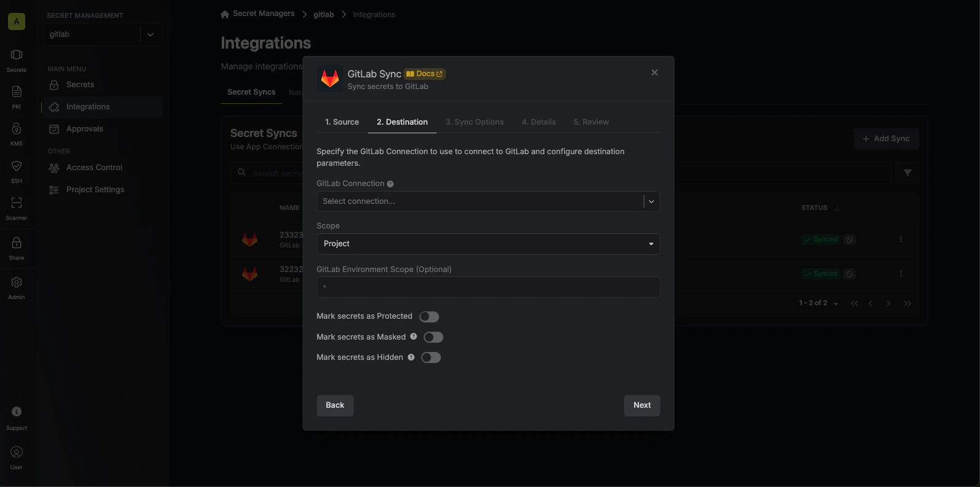Open the GitLab Connection dropdown

[488, 201]
